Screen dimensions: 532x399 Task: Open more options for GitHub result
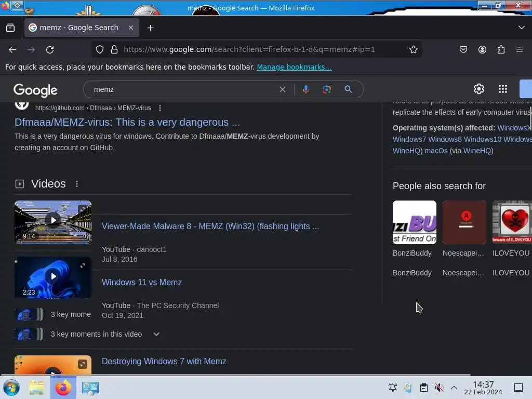pos(160,108)
